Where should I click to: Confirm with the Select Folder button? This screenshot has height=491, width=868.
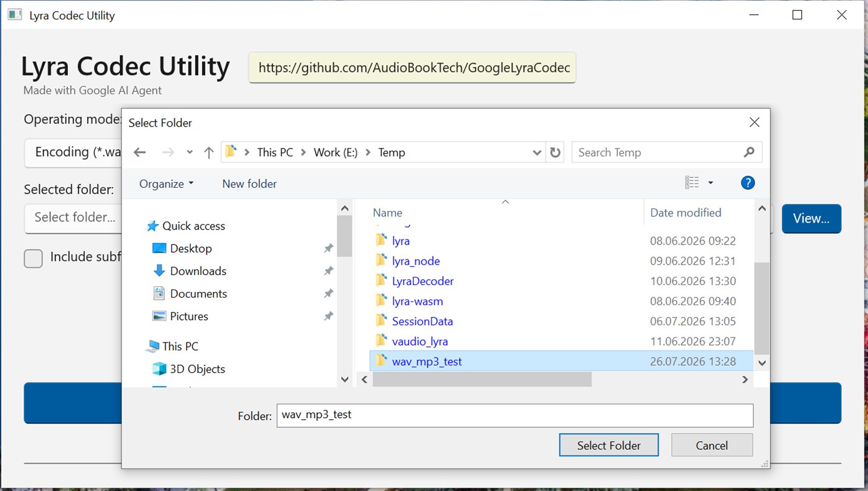point(609,445)
